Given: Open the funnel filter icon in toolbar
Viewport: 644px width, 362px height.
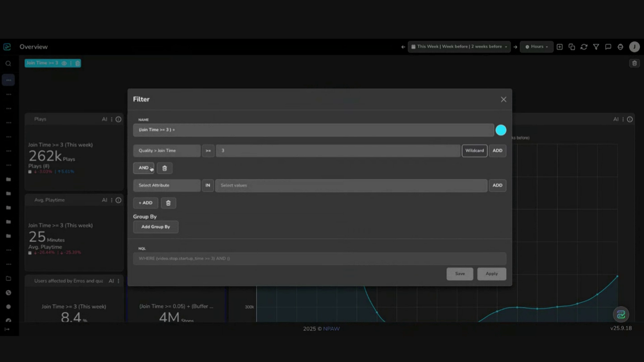Looking at the screenshot, I should [x=596, y=47].
